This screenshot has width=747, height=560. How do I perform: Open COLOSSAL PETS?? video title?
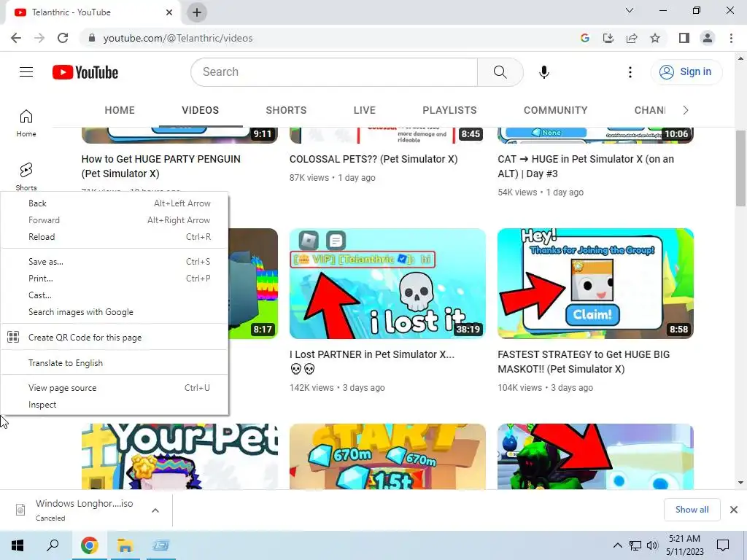coord(373,159)
